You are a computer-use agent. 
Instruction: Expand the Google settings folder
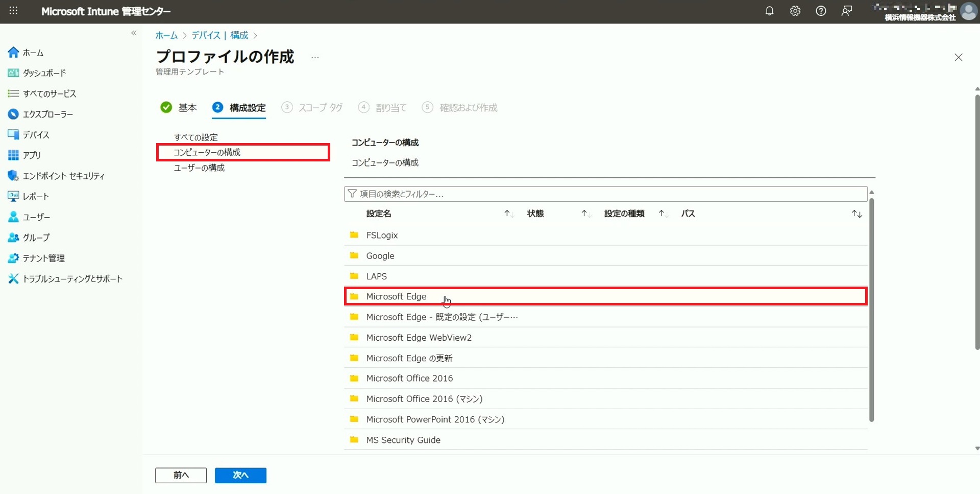coord(380,255)
